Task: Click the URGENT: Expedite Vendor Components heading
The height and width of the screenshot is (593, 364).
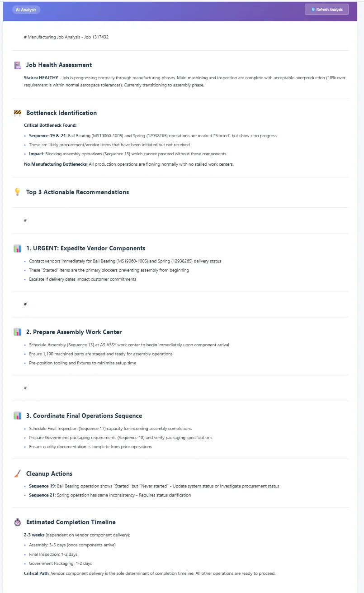Action: [85, 249]
